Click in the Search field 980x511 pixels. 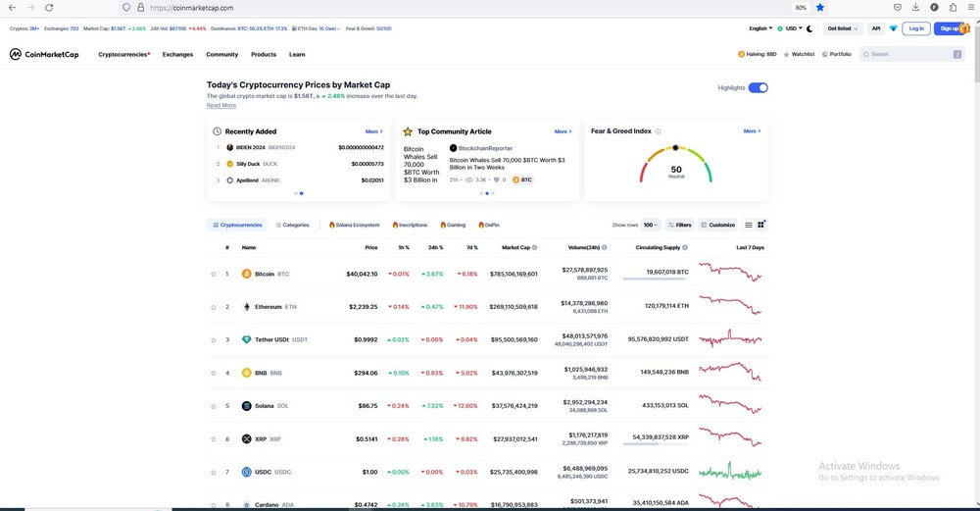coord(911,54)
